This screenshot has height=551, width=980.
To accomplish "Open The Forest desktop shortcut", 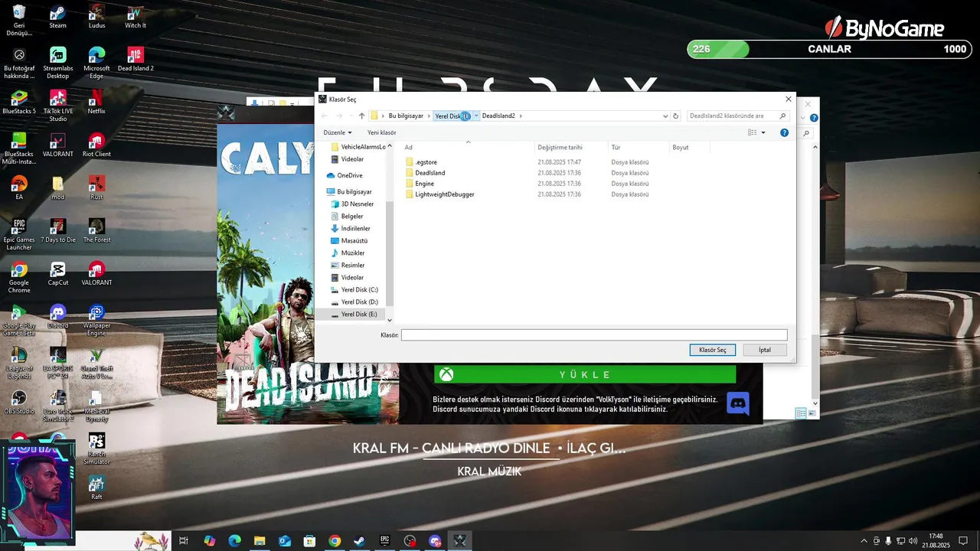I will tap(96, 231).
